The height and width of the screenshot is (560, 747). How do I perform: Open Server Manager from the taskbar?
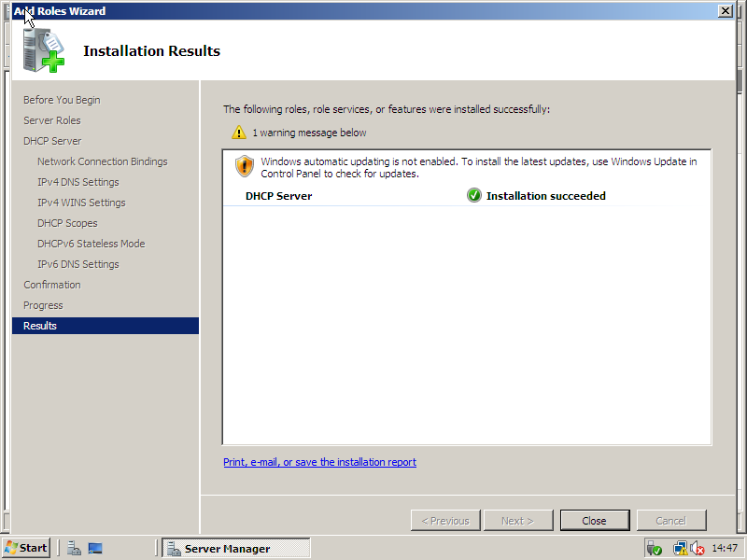[x=236, y=549]
